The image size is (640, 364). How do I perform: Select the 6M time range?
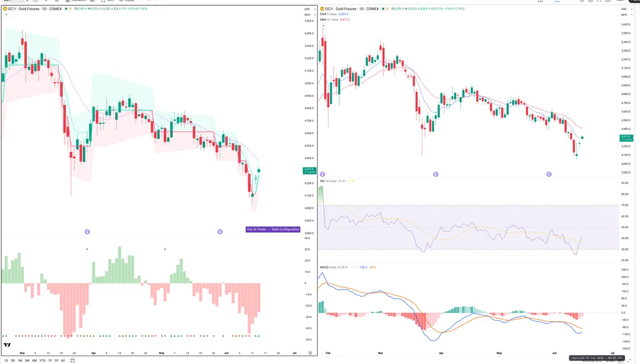pos(34,361)
